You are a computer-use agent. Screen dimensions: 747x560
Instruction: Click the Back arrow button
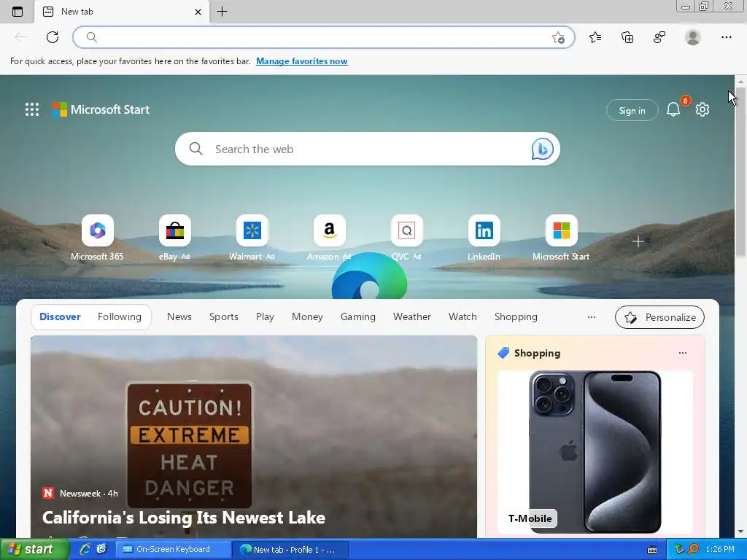20,37
